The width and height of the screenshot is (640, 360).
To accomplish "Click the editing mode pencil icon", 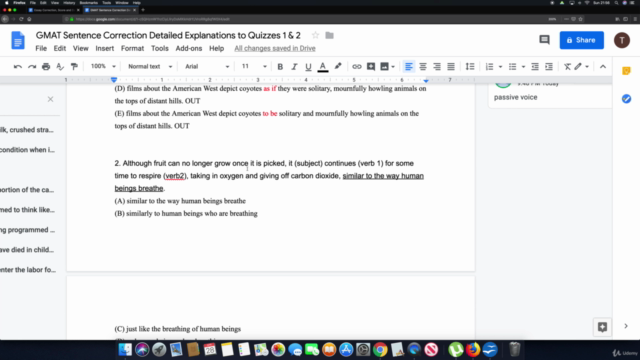I will (x=578, y=67).
